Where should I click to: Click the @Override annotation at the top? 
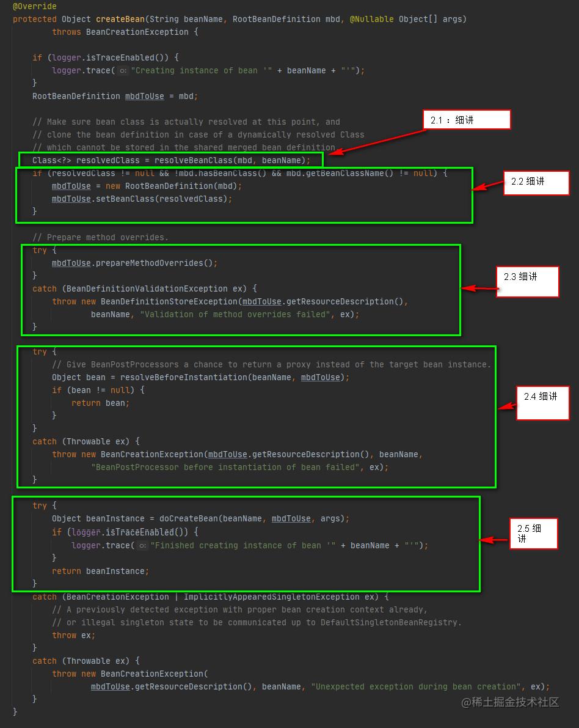pyautogui.click(x=35, y=6)
